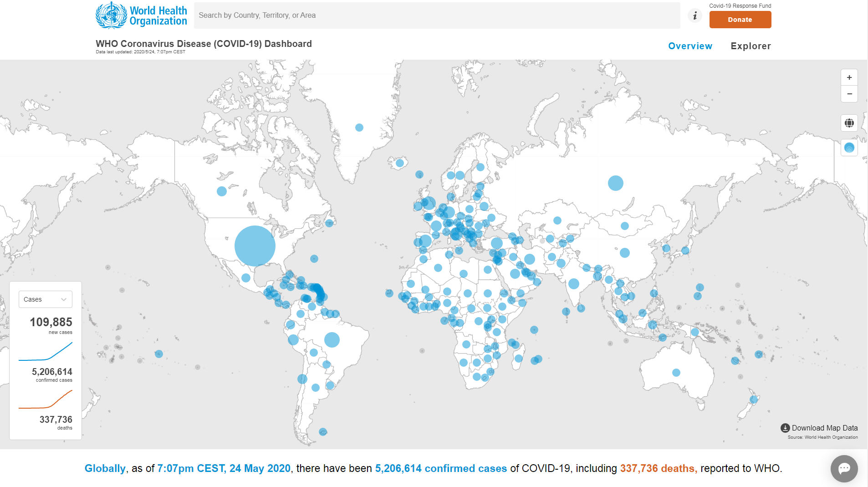Switch to the Explorer tab
868x487 pixels.
751,46
